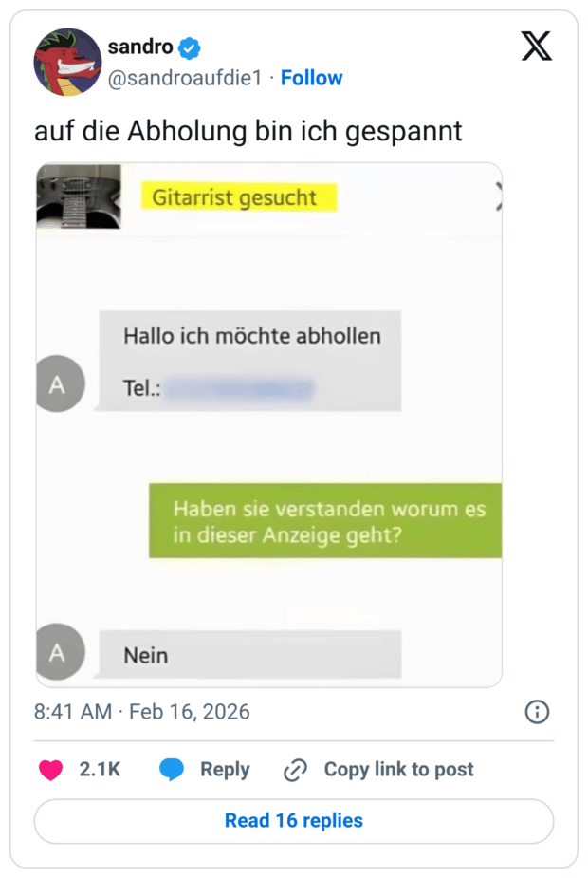Click the dragon profile avatar
588x878 pixels.
pyautogui.click(x=66, y=62)
